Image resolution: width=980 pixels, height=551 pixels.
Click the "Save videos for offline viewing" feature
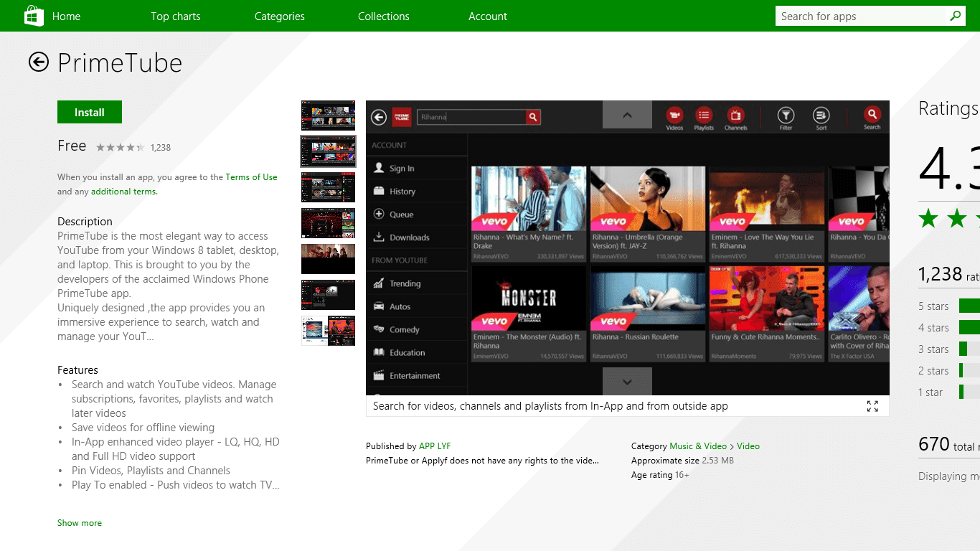143,428
